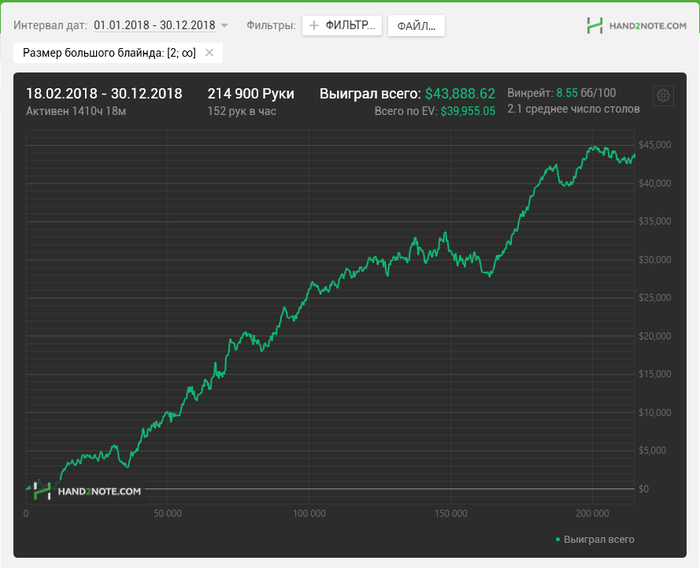The height and width of the screenshot is (568, 700).
Task: Select the date range 01.01.2018 - 30.12.2018 field
Action: [x=154, y=25]
